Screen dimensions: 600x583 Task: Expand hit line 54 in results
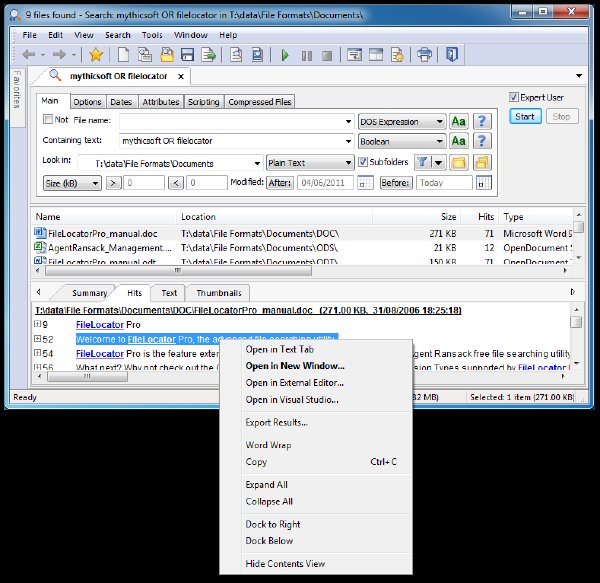38,353
